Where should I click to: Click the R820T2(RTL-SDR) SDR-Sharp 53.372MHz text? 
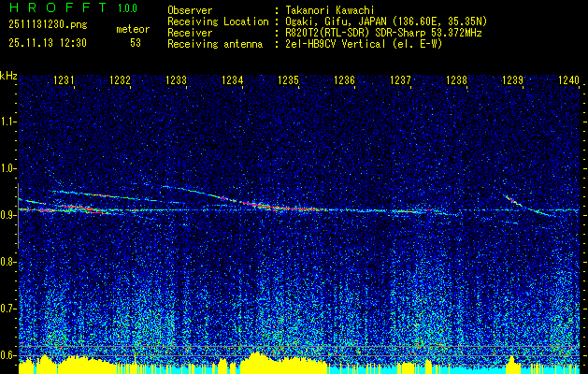click(x=383, y=33)
